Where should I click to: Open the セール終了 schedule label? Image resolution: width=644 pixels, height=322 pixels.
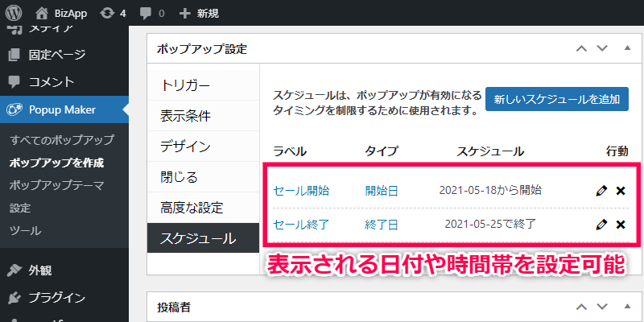point(301,225)
